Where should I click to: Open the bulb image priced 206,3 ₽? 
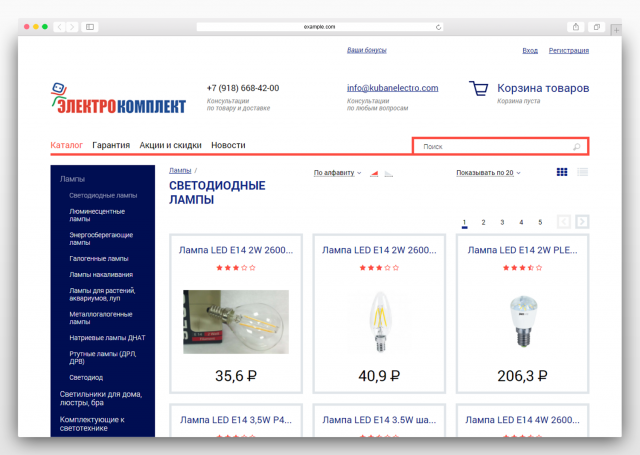524,322
